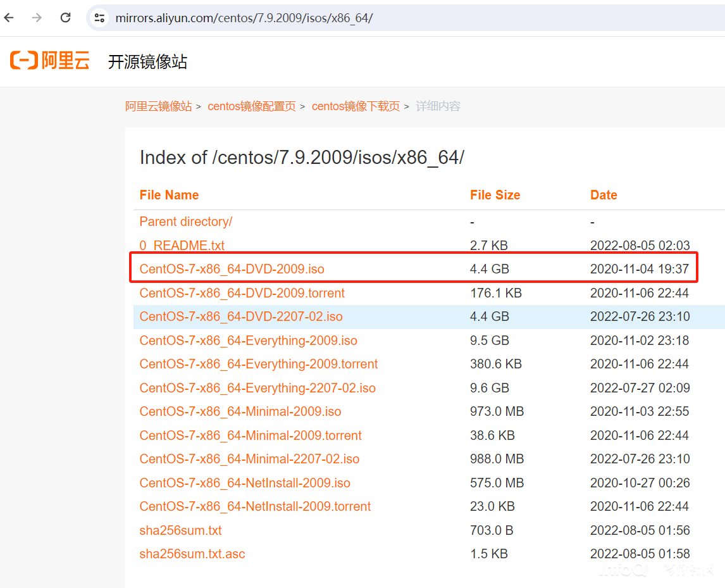Click the date 2022-07-27 02:09
Image resolution: width=725 pixels, height=588 pixels.
[640, 388]
